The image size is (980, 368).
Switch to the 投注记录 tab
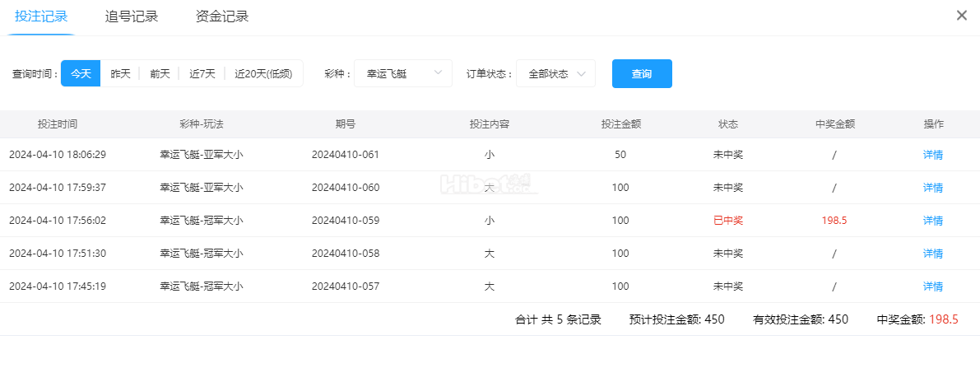pos(41,17)
